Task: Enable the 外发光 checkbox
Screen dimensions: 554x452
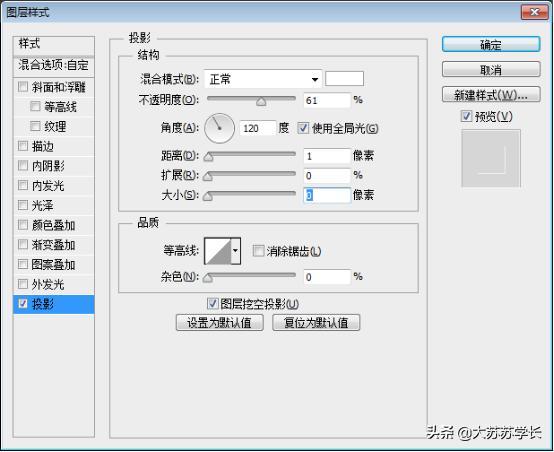Action: tap(23, 284)
